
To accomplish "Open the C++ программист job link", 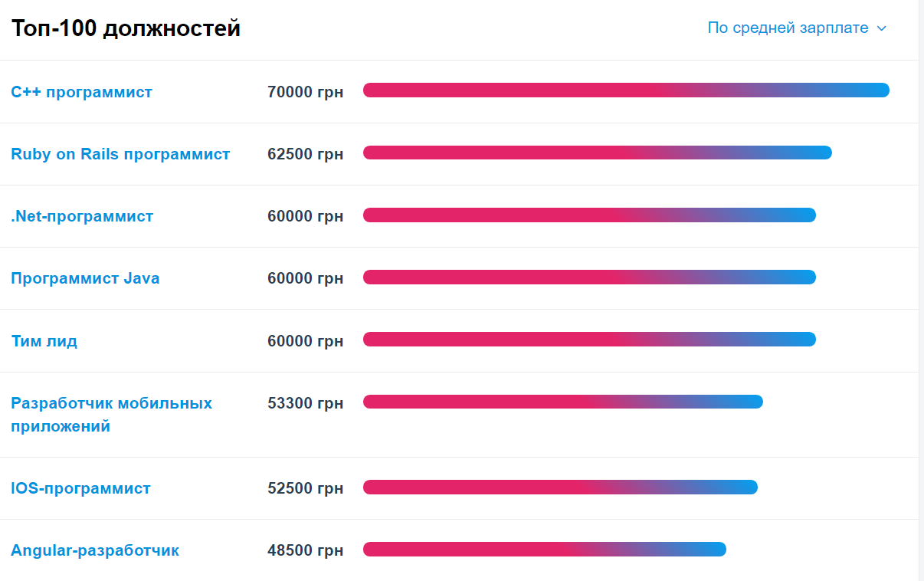I will pos(81,92).
